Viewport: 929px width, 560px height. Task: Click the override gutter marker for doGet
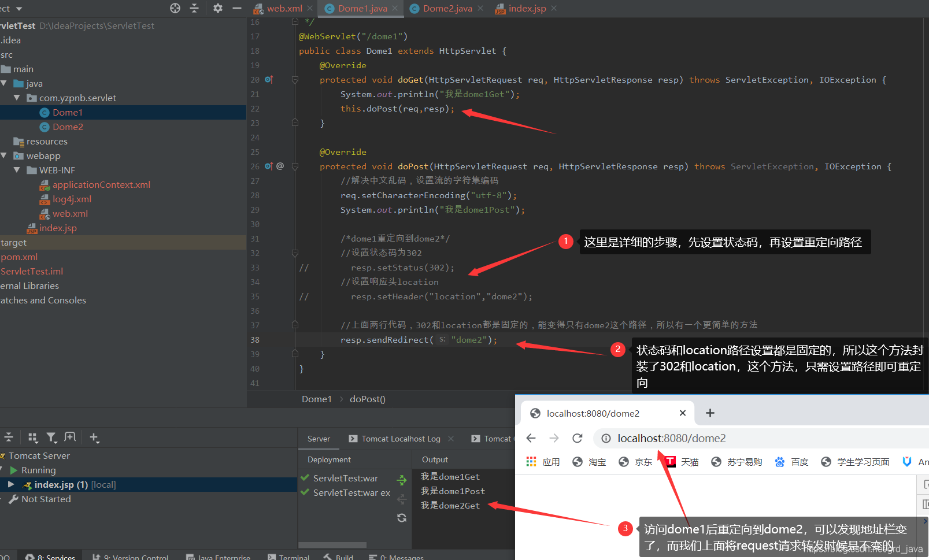click(x=269, y=80)
